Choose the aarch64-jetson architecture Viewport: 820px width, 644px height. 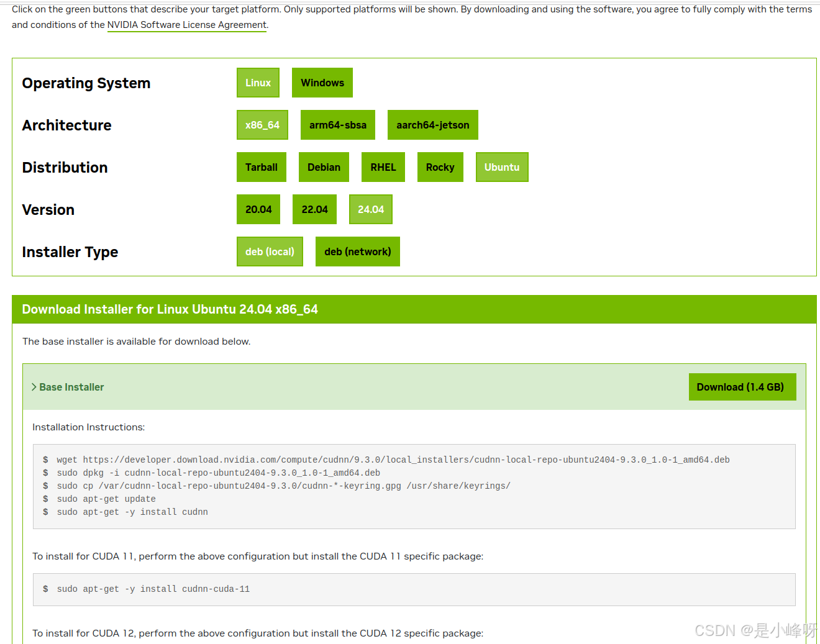433,125
